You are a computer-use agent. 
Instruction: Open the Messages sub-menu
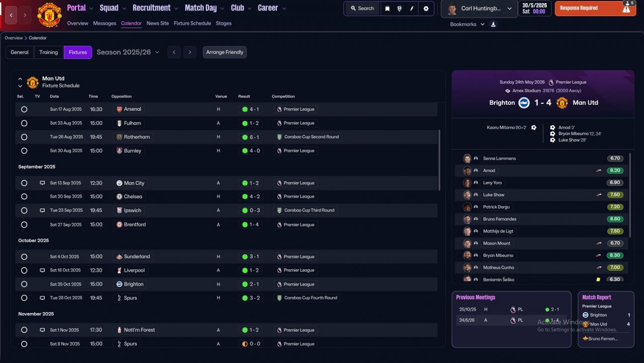point(105,23)
